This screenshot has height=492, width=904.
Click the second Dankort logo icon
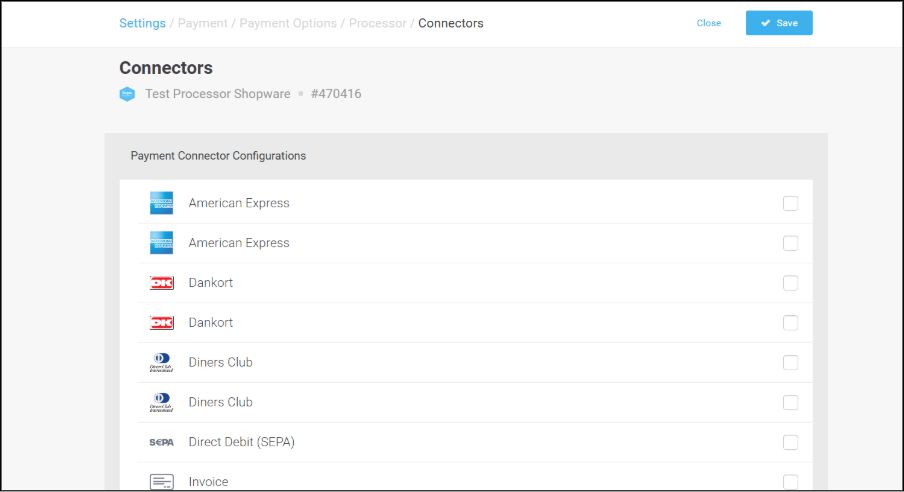pos(161,323)
